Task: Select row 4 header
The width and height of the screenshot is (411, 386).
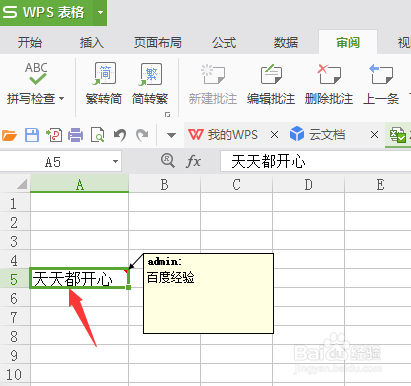Action: click(x=15, y=260)
